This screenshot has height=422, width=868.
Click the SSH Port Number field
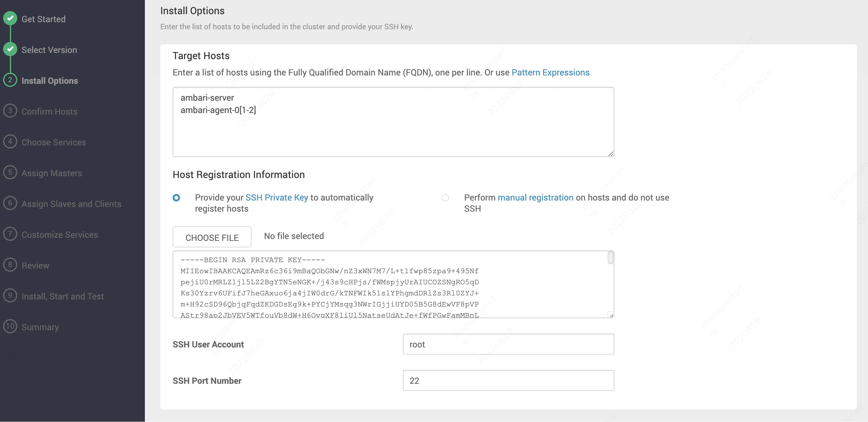click(508, 381)
